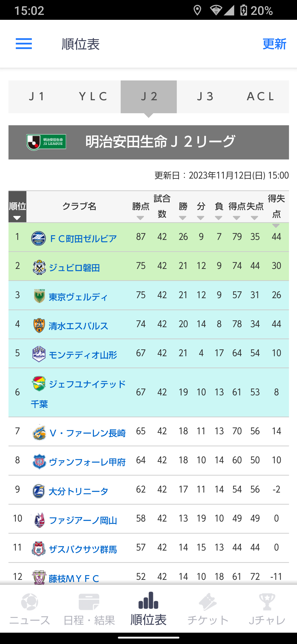
Task: Tap the FC町田ゼルビア club crest
Action: pyautogui.click(x=38, y=238)
